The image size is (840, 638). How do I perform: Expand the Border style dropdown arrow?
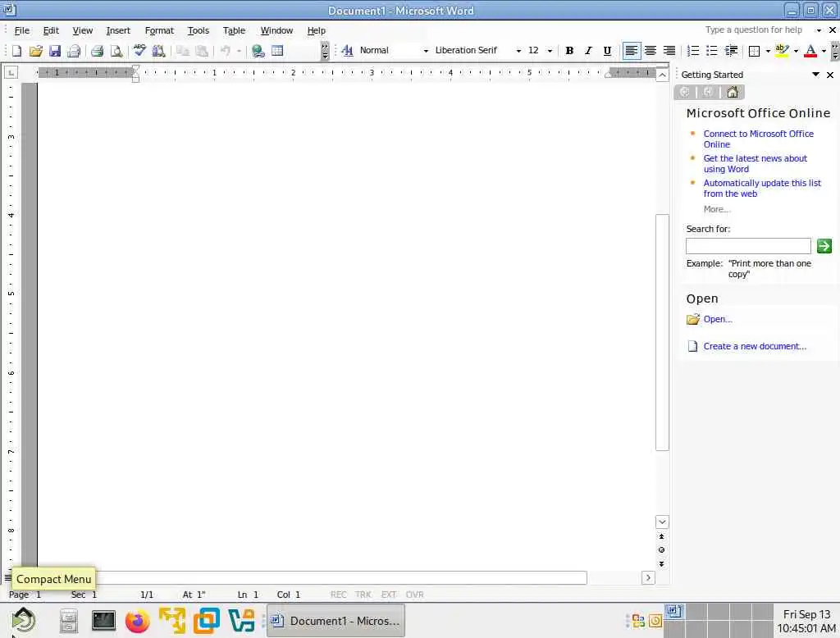tap(768, 51)
